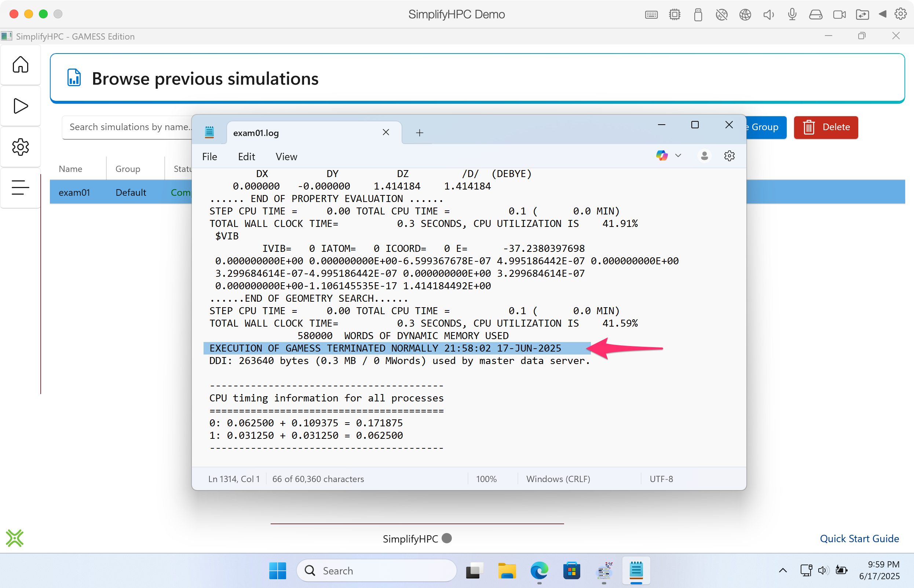This screenshot has width=914, height=588.
Task: Open SimplifyHPC settings gear in the sidebar
Action: (20, 147)
